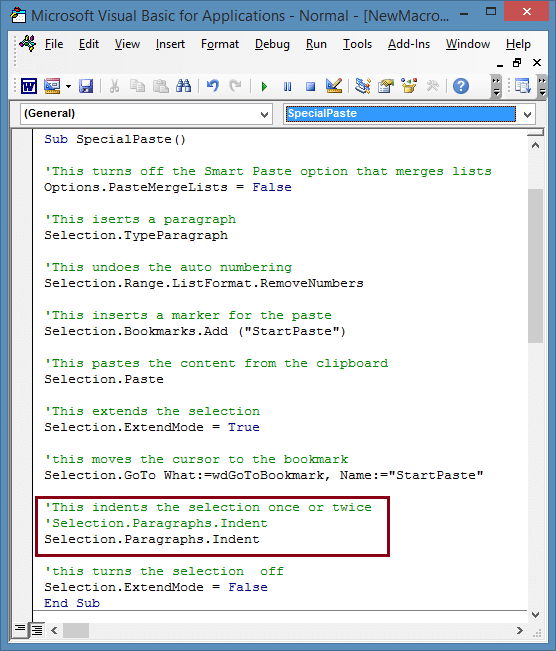Click the Cut scissors icon
Screen dimensions: 556x651
114,86
